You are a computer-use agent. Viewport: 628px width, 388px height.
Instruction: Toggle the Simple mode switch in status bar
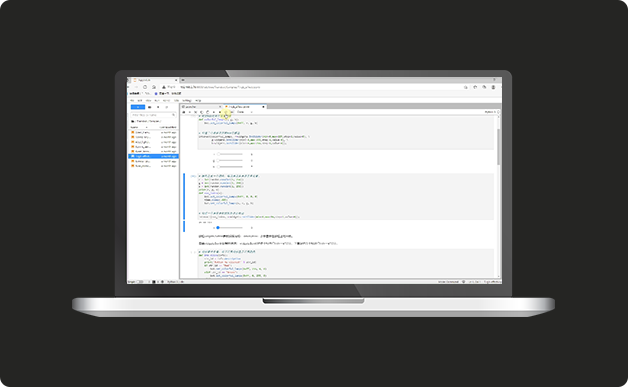click(x=140, y=282)
